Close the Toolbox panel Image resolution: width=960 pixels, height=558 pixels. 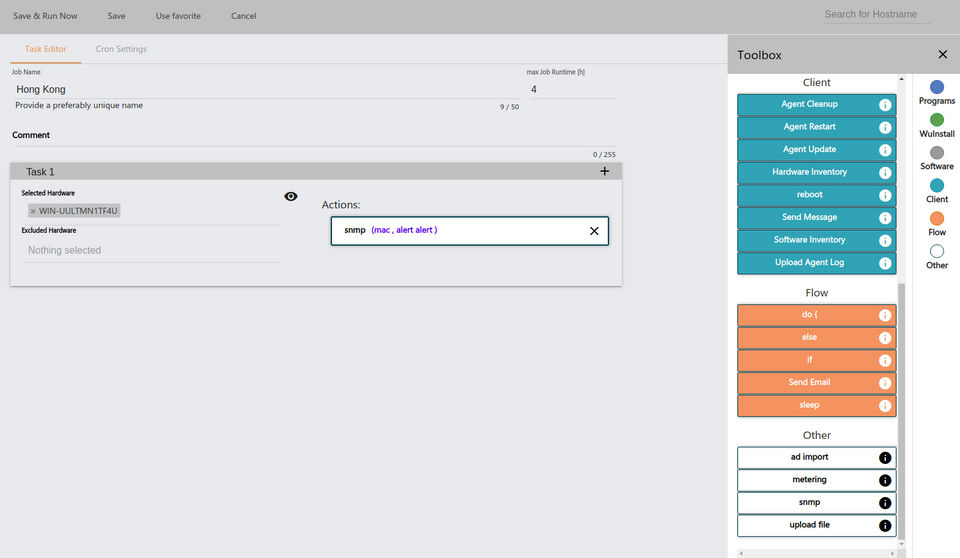coord(943,55)
